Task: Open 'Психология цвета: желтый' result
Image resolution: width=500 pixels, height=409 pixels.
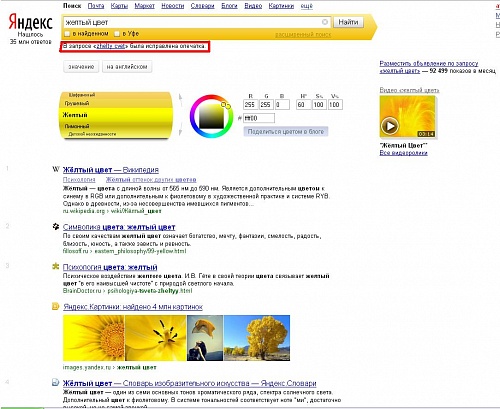Action: coord(110,267)
